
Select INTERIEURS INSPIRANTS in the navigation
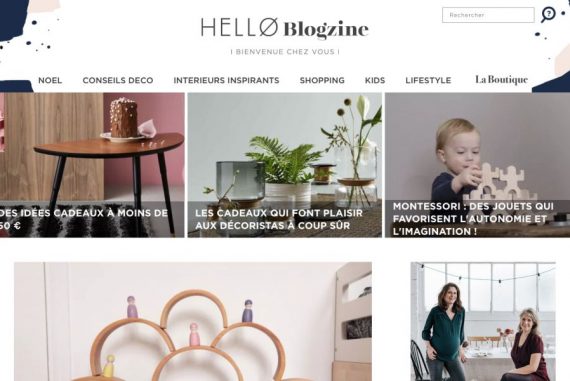tap(226, 80)
